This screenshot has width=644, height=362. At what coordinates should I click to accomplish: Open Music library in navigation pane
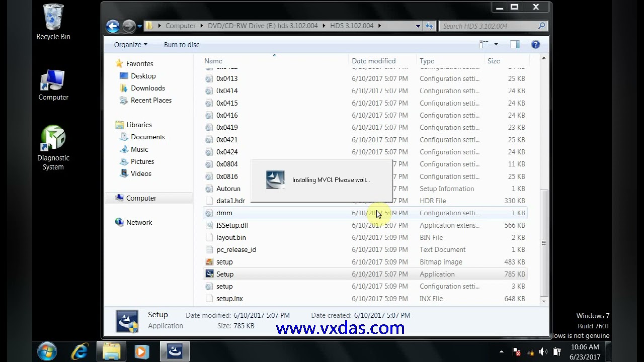click(139, 149)
